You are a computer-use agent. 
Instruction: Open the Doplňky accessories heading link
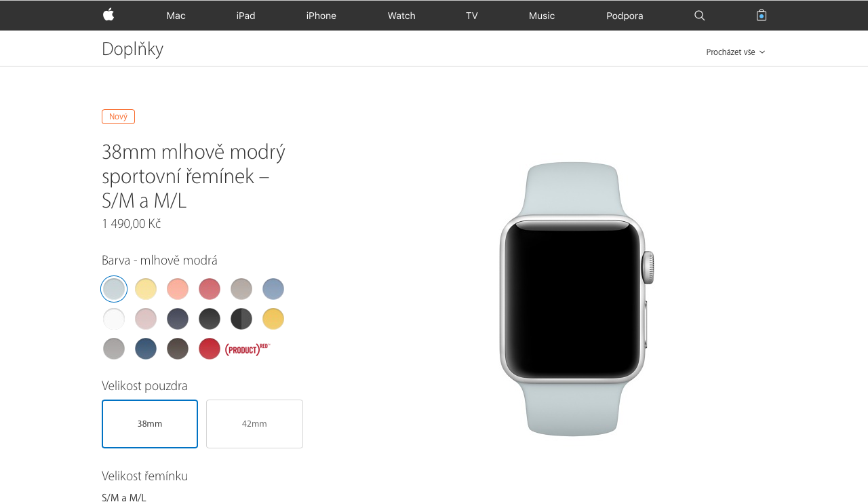click(132, 49)
